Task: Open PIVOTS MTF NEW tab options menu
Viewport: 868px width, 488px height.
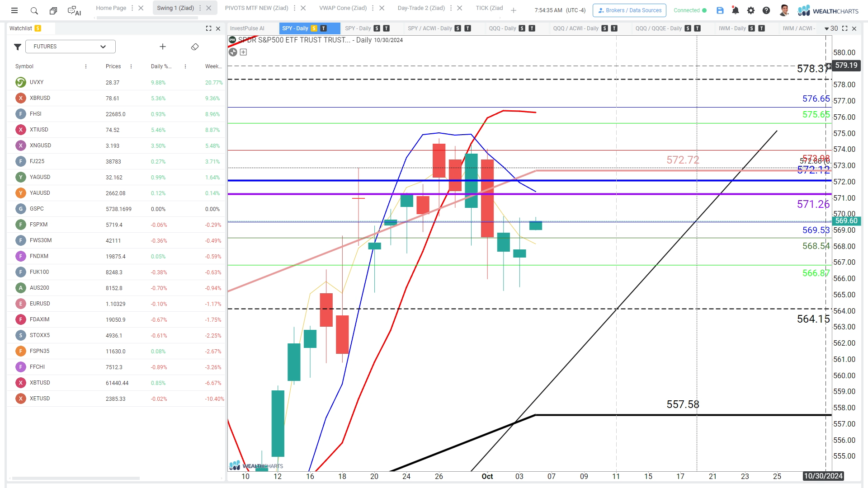Action: pos(294,8)
